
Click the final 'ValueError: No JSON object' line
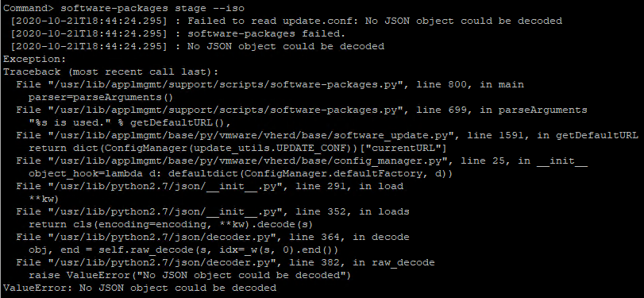(140, 288)
